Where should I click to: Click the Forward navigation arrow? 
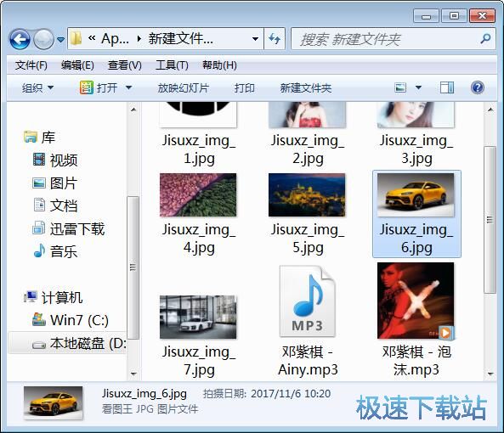point(43,39)
